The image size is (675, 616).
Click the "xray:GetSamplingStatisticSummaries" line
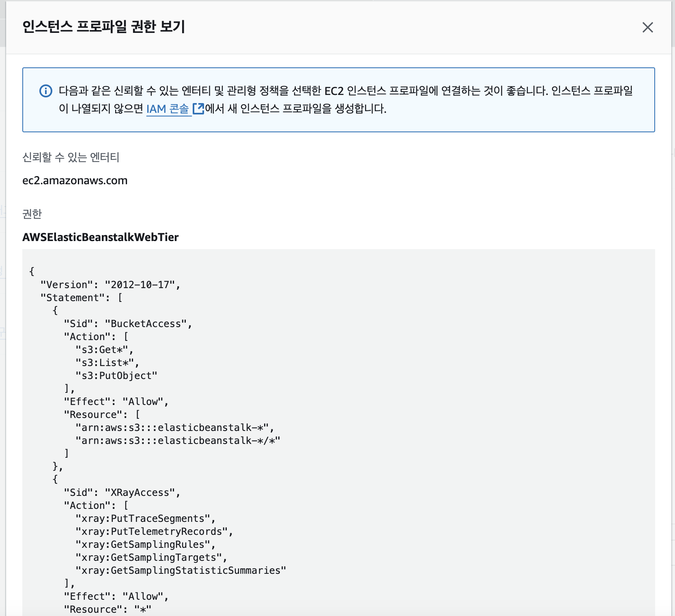pyautogui.click(x=181, y=570)
